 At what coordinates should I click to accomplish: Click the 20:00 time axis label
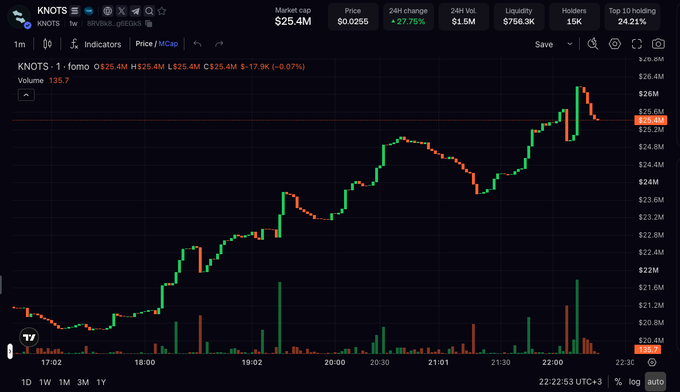[335, 362]
